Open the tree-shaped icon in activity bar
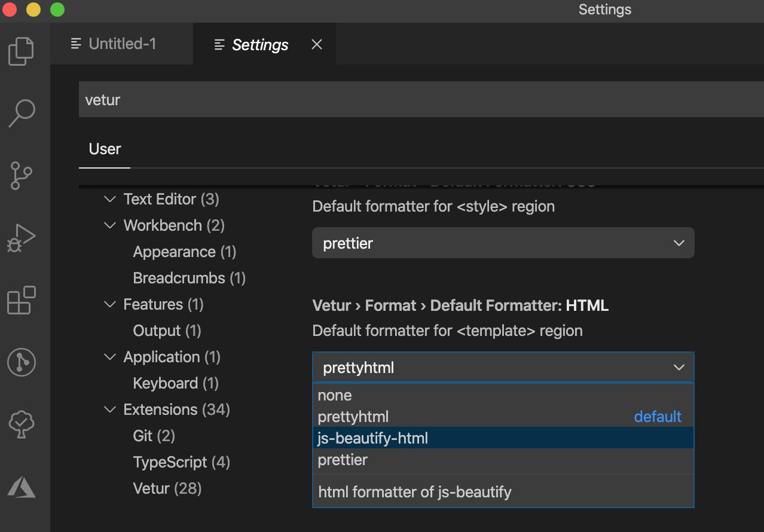Viewport: 764px width, 532px height. tap(22, 424)
